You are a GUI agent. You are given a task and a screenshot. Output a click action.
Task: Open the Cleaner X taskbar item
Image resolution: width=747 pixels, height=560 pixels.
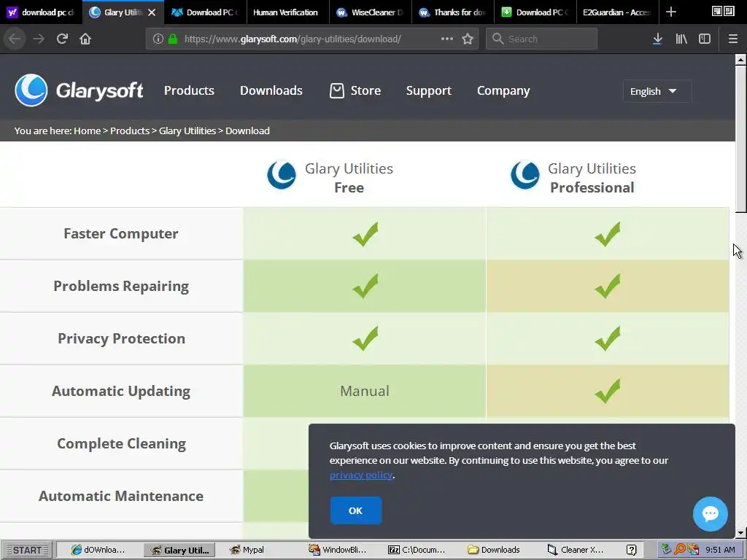tap(576, 550)
